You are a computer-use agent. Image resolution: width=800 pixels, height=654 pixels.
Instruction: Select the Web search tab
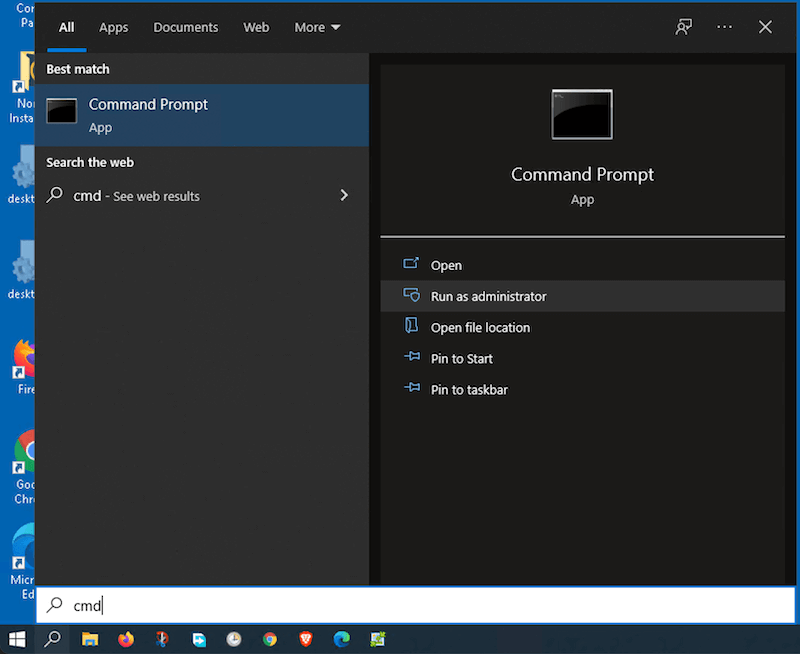click(256, 27)
